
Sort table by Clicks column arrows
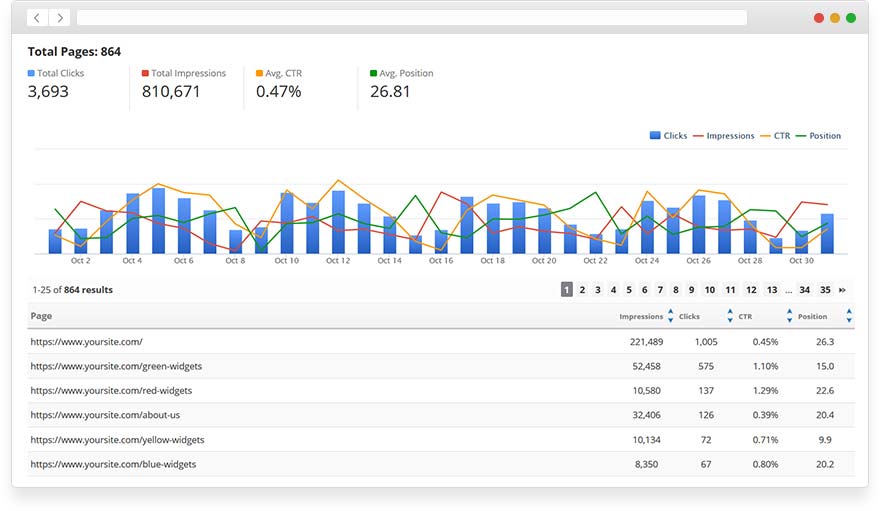click(730, 316)
